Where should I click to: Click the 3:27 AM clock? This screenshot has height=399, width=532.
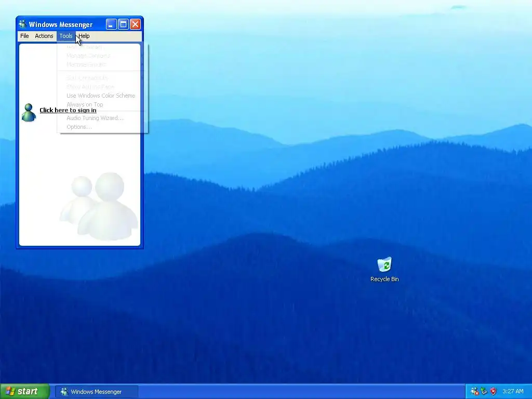[513, 392]
